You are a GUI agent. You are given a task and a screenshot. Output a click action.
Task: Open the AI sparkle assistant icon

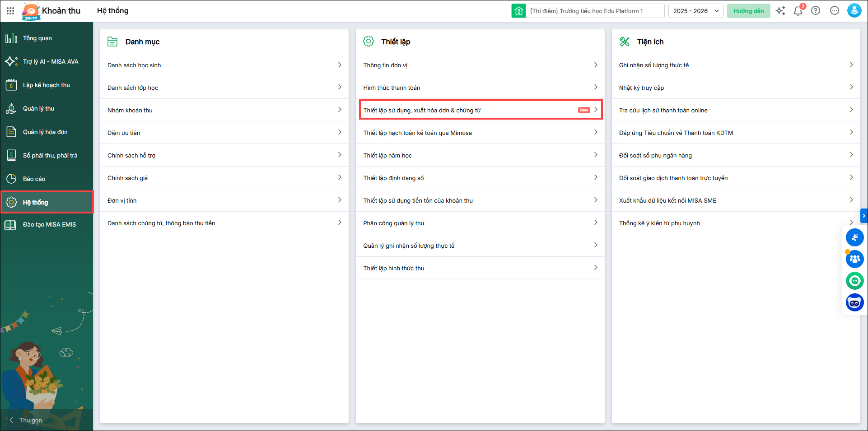780,11
